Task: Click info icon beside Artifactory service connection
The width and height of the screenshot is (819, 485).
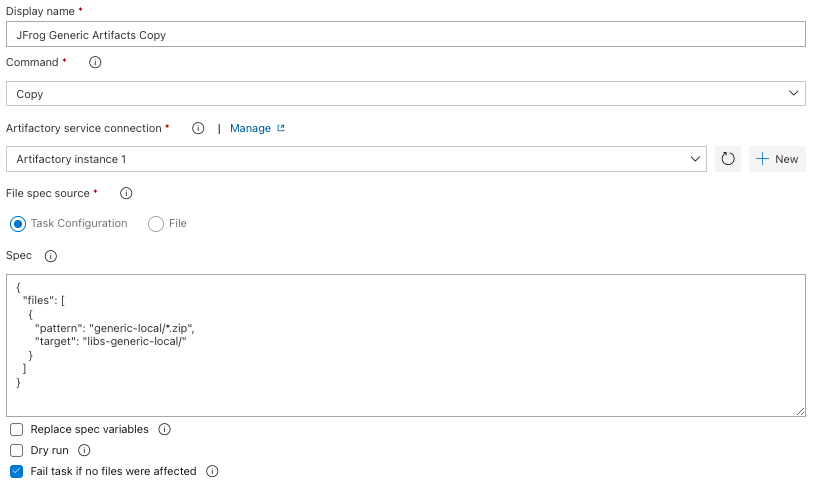Action: click(x=198, y=128)
